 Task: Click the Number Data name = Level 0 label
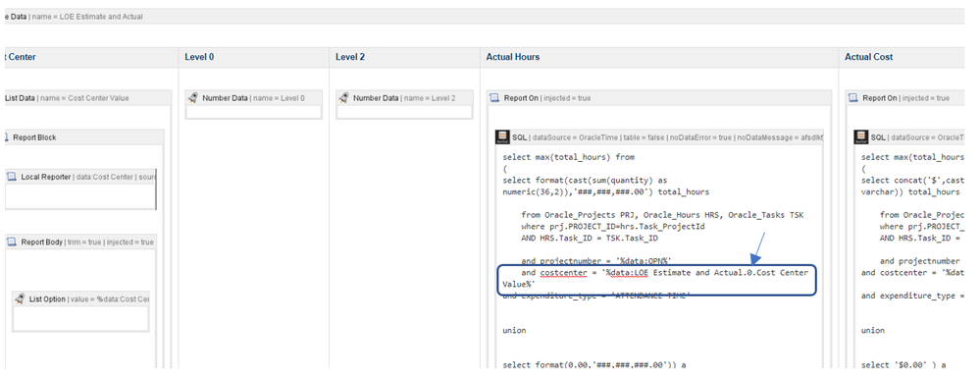(x=254, y=97)
